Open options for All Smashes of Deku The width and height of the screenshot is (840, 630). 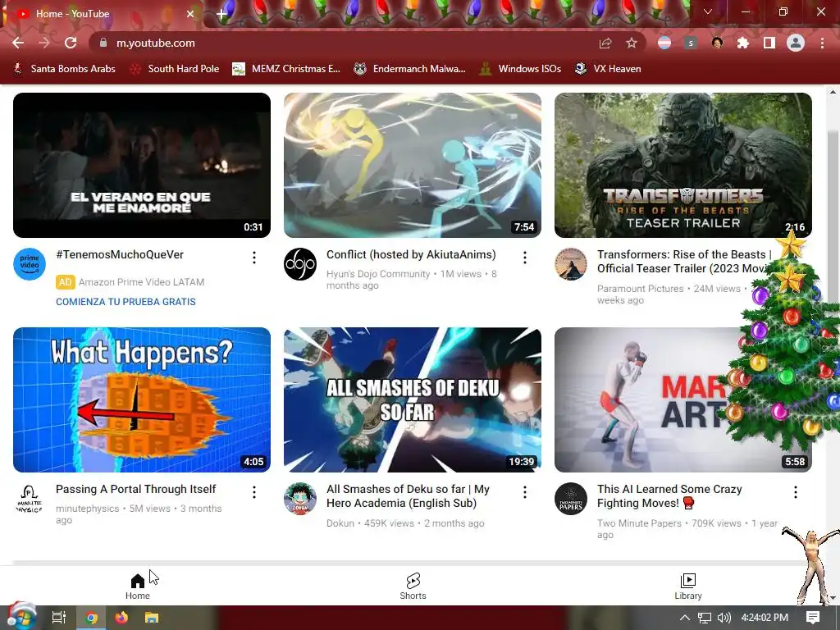click(x=525, y=492)
